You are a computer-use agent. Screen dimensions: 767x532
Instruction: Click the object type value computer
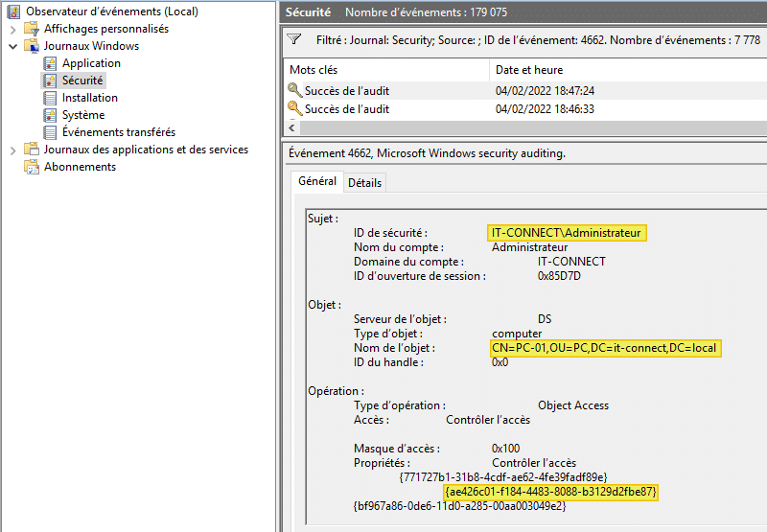[x=517, y=334]
